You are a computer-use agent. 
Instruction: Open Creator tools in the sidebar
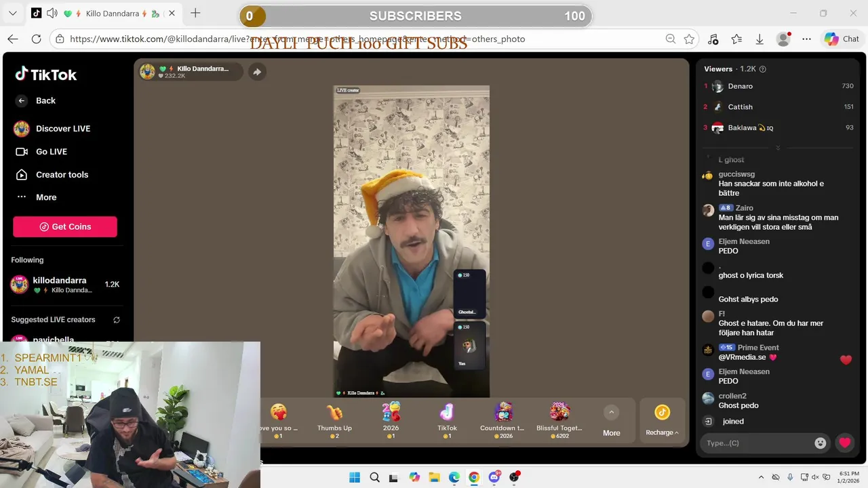point(52,175)
